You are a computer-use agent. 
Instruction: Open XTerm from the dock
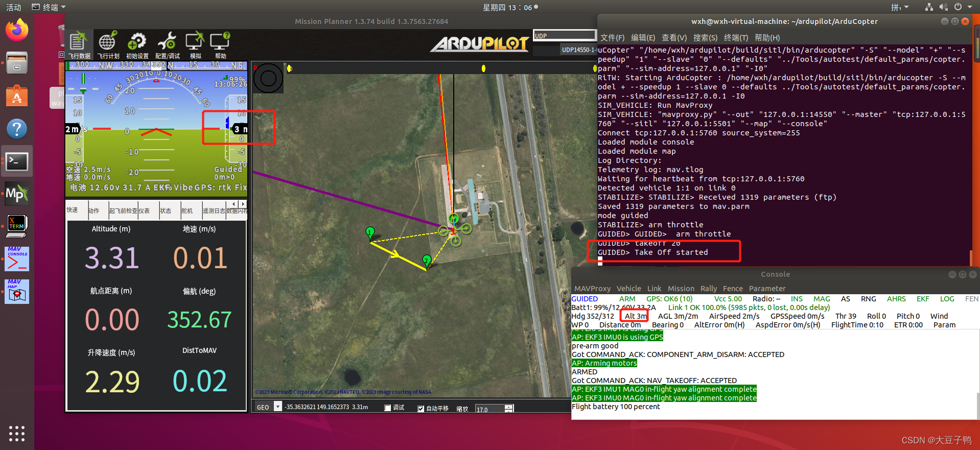click(x=17, y=226)
